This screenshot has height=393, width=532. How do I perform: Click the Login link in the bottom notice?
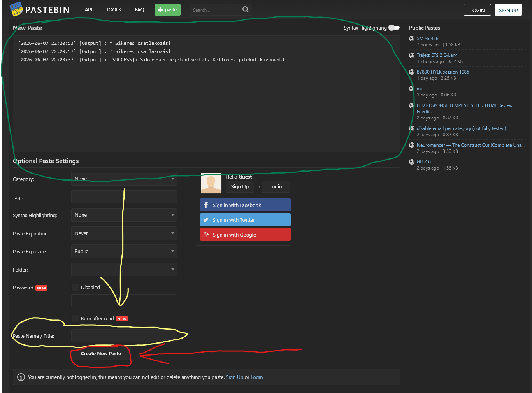pyautogui.click(x=256, y=377)
